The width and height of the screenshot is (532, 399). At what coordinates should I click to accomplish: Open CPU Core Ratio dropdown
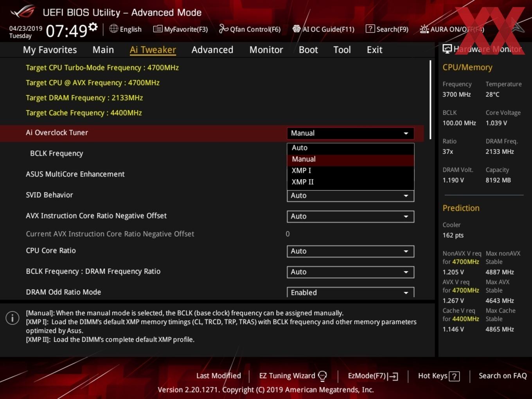(x=350, y=251)
